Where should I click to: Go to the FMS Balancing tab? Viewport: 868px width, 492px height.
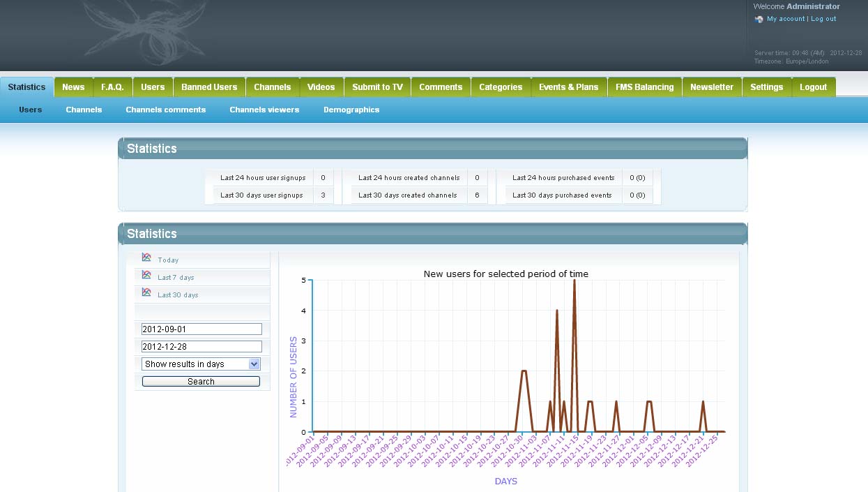[644, 87]
